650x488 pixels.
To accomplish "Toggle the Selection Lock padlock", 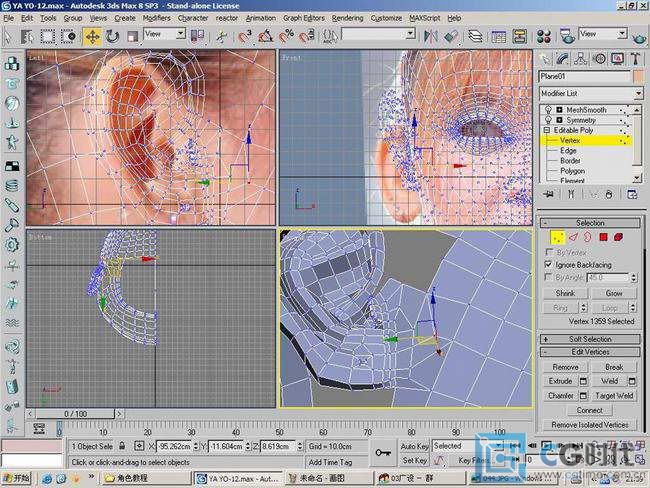I will point(122,446).
